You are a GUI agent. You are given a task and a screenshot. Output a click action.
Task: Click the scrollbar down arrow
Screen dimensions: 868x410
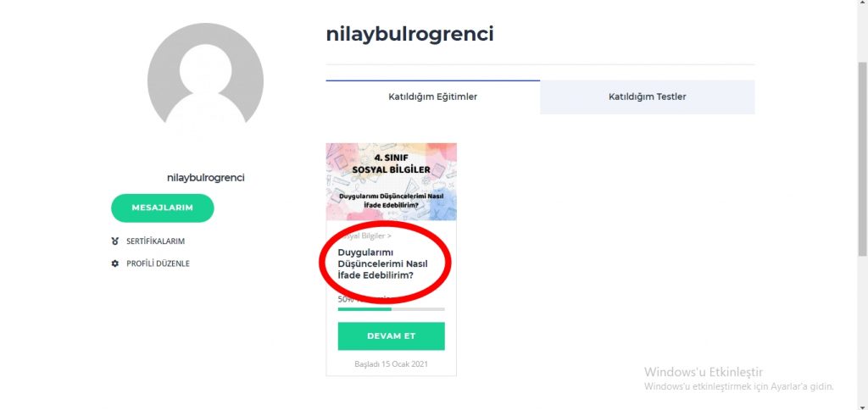pos(862,406)
